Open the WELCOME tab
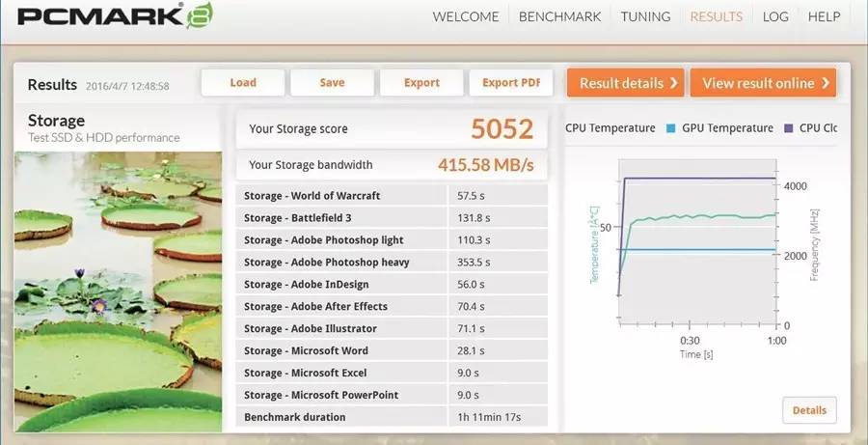Viewport: 868px width, 445px height. click(x=466, y=16)
